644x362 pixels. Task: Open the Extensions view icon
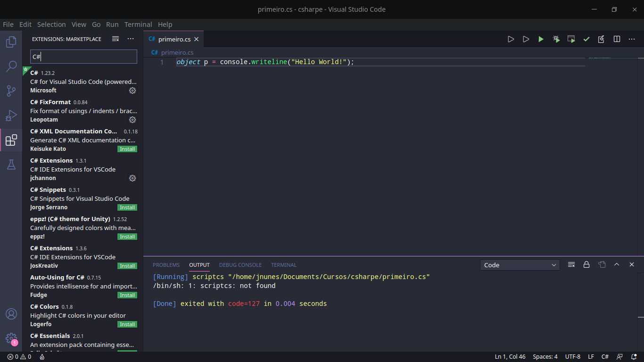click(x=11, y=140)
